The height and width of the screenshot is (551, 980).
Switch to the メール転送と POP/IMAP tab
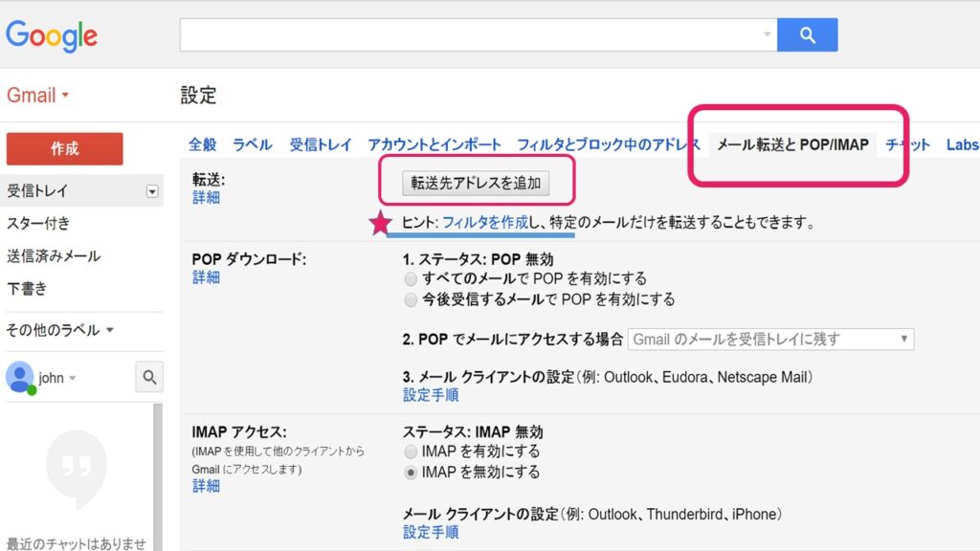[792, 145]
